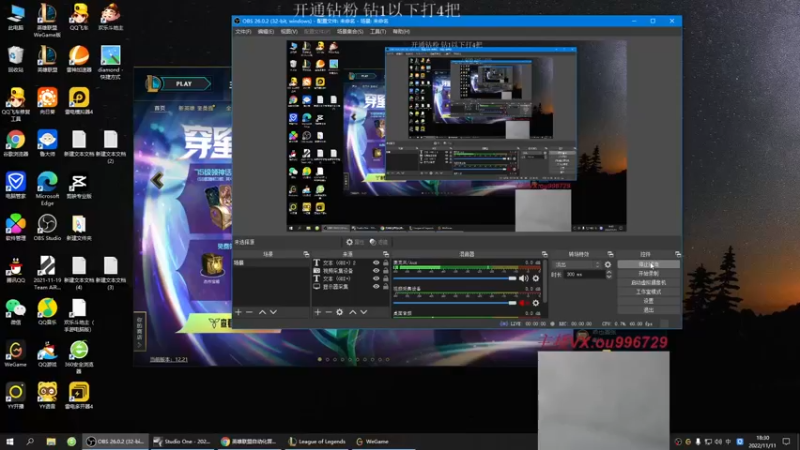800x450 pixels.
Task: Go to previous banner in League client
Action: 157,180
